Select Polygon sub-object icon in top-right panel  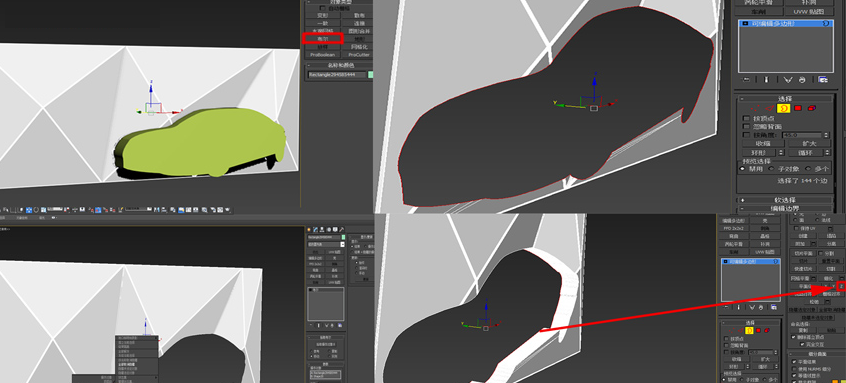point(798,108)
